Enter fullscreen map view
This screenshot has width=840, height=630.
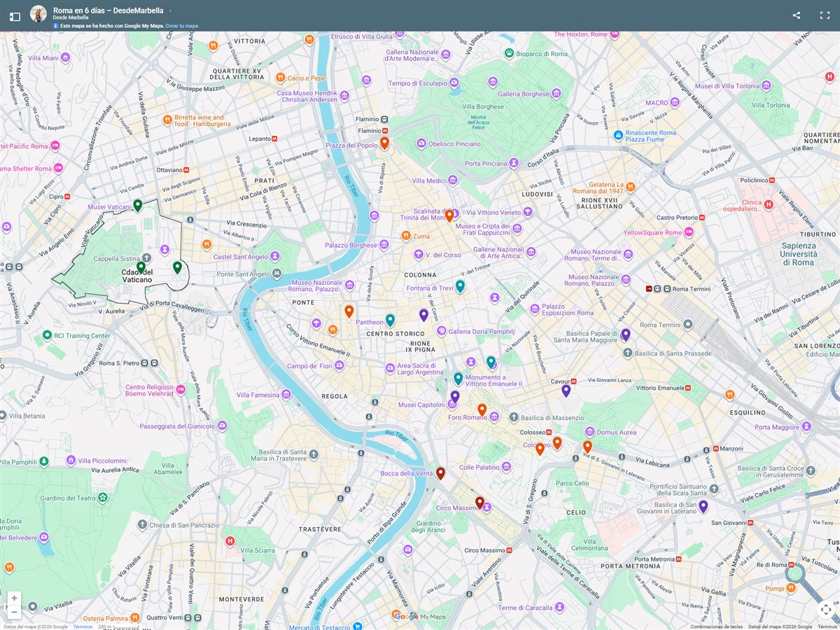pos(825,15)
